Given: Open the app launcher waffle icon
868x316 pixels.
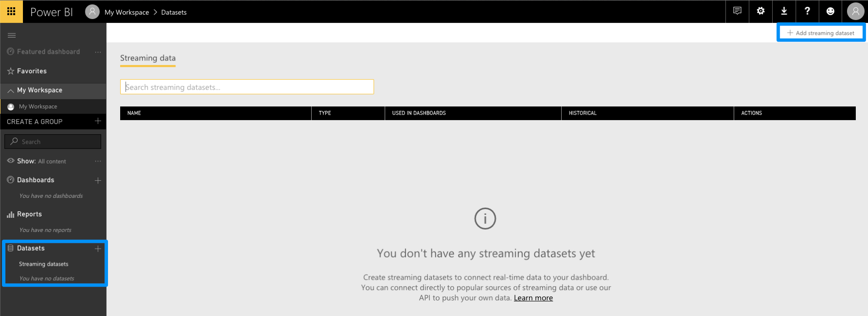Looking at the screenshot, I should point(11,11).
